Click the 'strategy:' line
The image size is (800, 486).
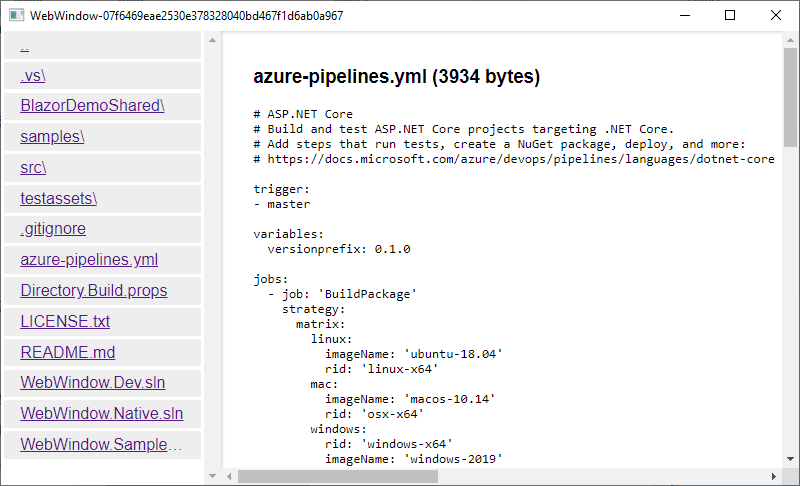click(x=313, y=309)
